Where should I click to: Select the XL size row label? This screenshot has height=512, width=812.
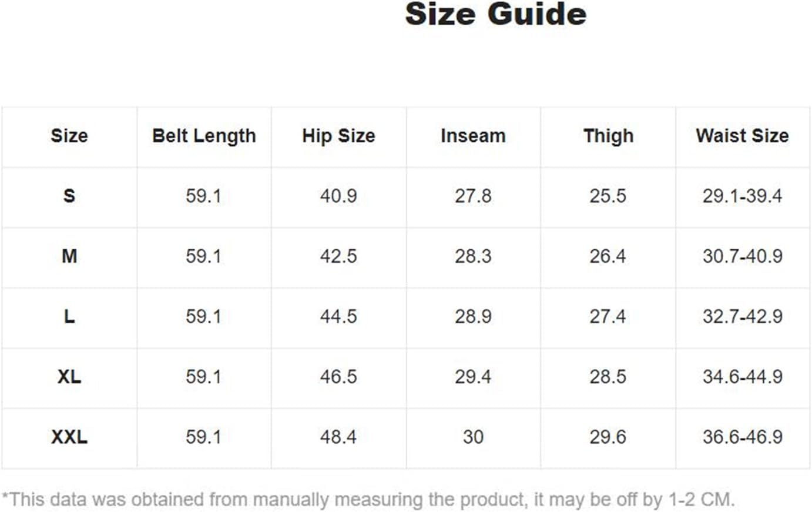click(69, 377)
